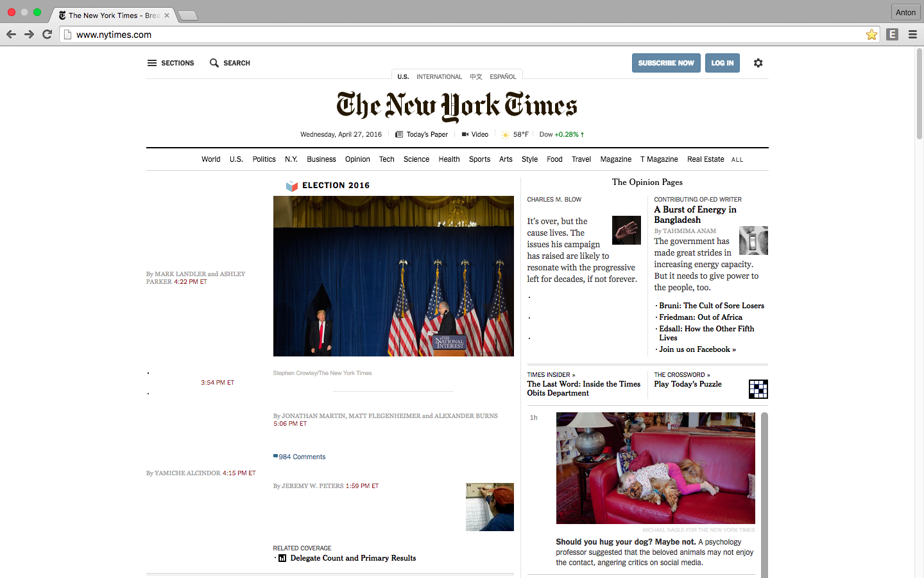This screenshot has height=578, width=924.
Task: Click Play Today's Puzzle
Action: pos(688,384)
